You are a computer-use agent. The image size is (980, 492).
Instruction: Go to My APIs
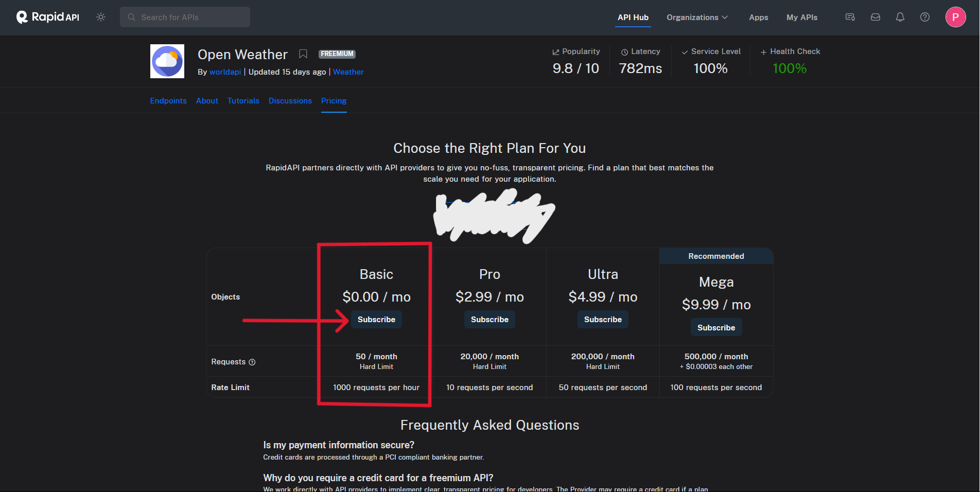coord(802,17)
